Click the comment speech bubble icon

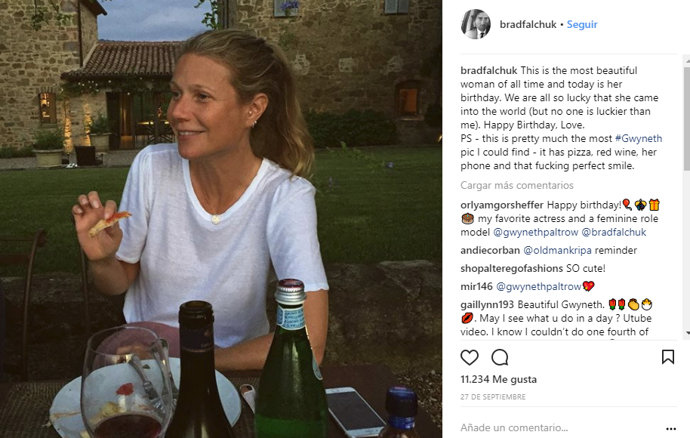500,357
